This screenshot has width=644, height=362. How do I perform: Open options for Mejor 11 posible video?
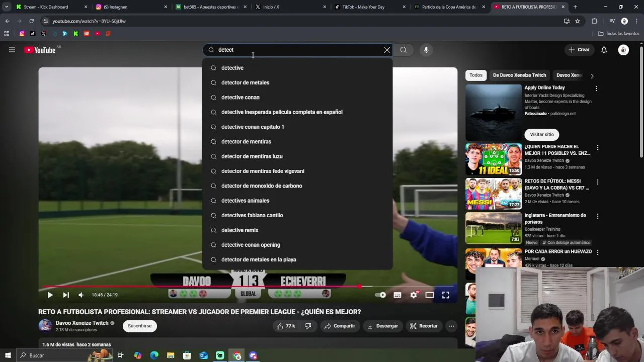[598, 148]
